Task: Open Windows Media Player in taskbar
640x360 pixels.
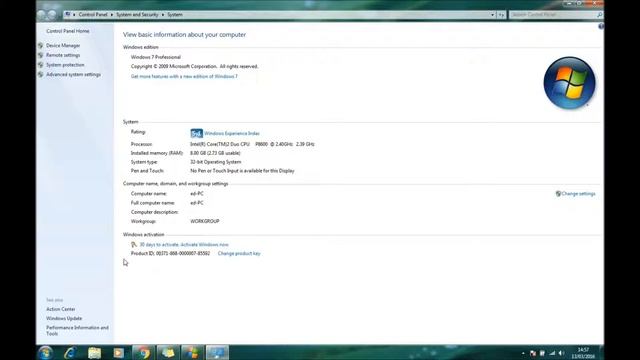Action: click(119, 353)
